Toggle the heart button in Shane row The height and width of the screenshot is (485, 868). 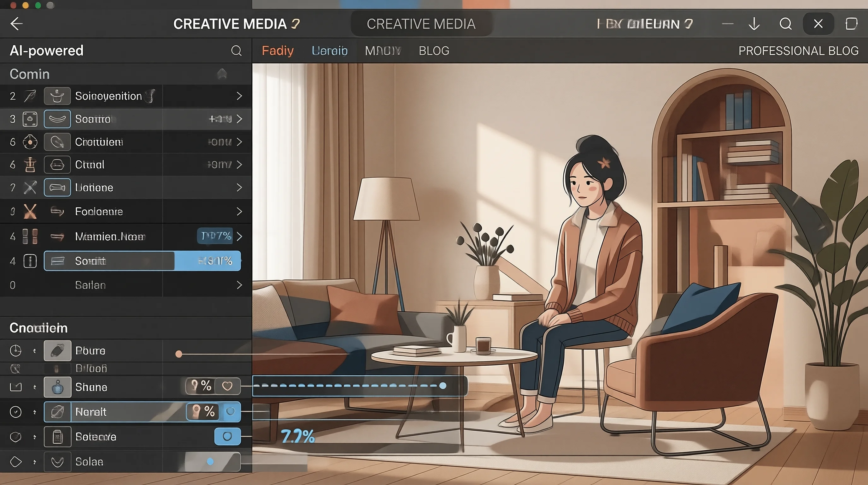coord(227,386)
